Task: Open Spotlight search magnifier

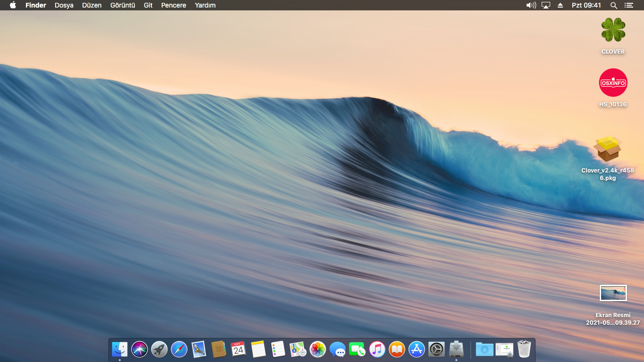Action: tap(613, 5)
